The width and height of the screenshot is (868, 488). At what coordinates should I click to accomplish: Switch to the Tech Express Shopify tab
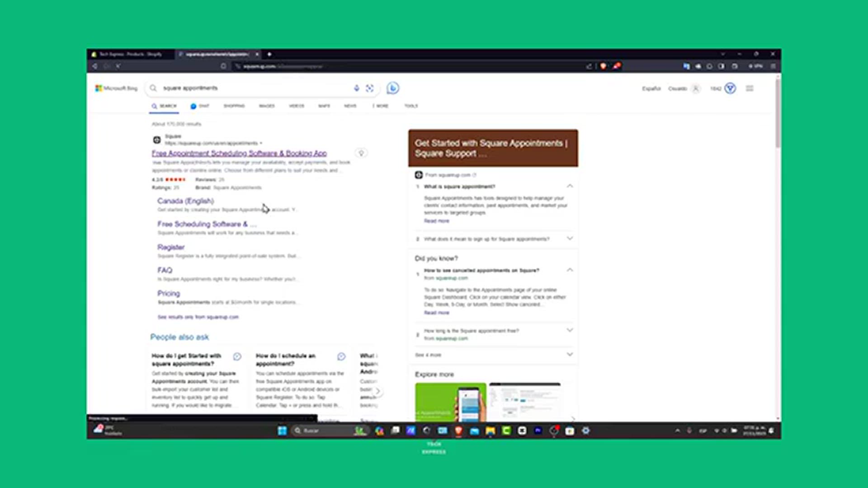(130, 54)
